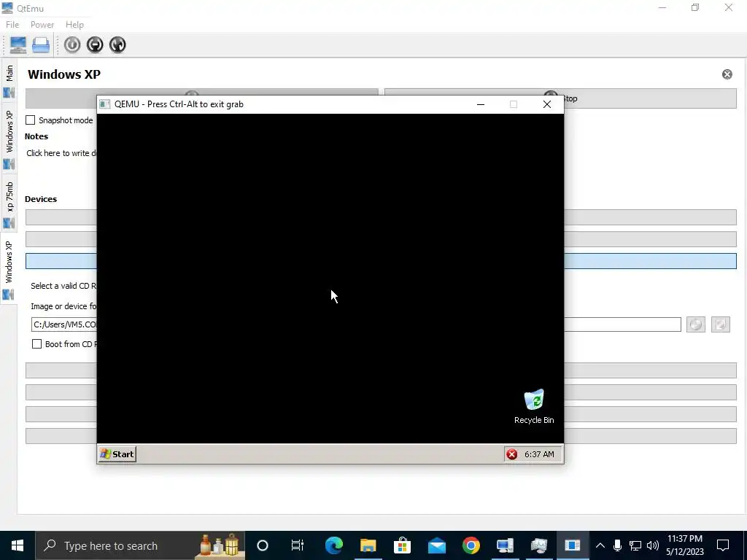This screenshot has height=560, width=747.
Task: Open File Explorer from taskbar
Action: pos(368,545)
